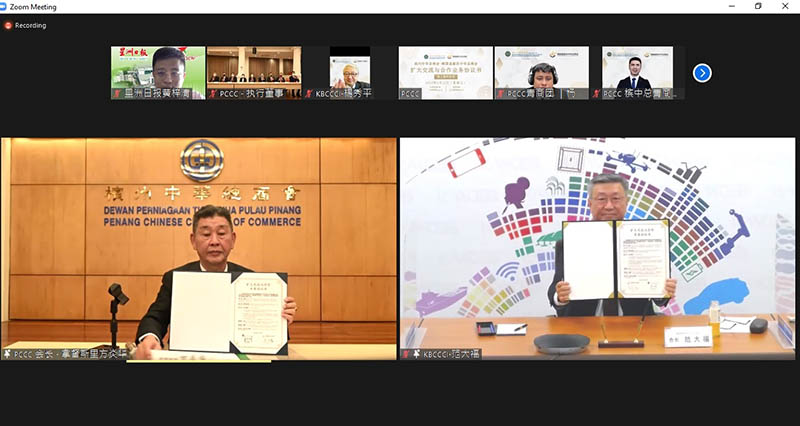Click the KBCCC-范大福 main video panel
Image resolution: width=800 pixels, height=426 pixels.
[x=597, y=240]
